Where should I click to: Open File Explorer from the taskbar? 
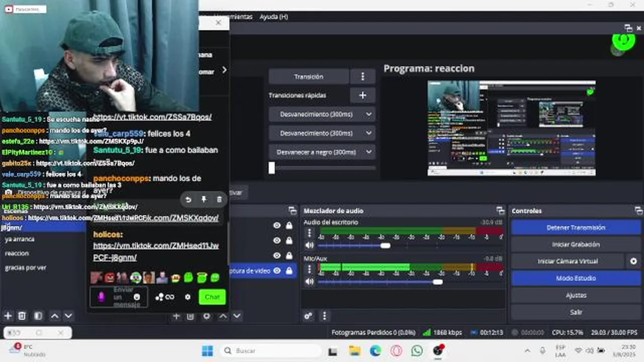point(355,350)
